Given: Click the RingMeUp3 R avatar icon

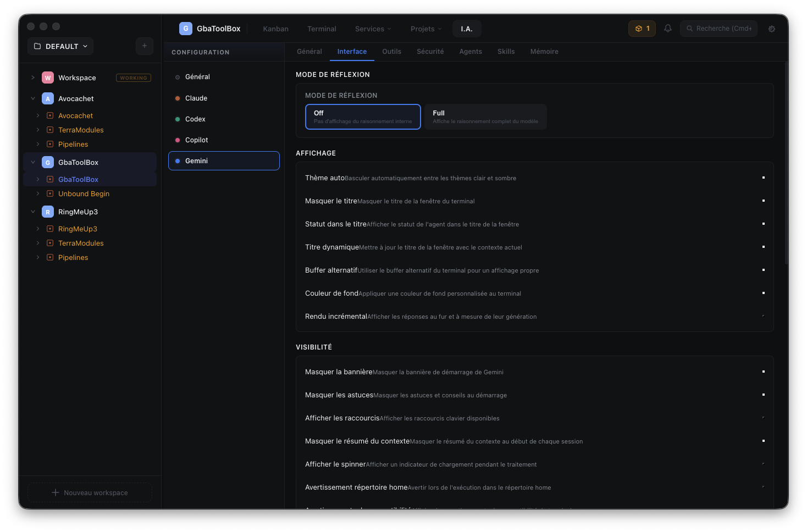Looking at the screenshot, I should click(48, 212).
